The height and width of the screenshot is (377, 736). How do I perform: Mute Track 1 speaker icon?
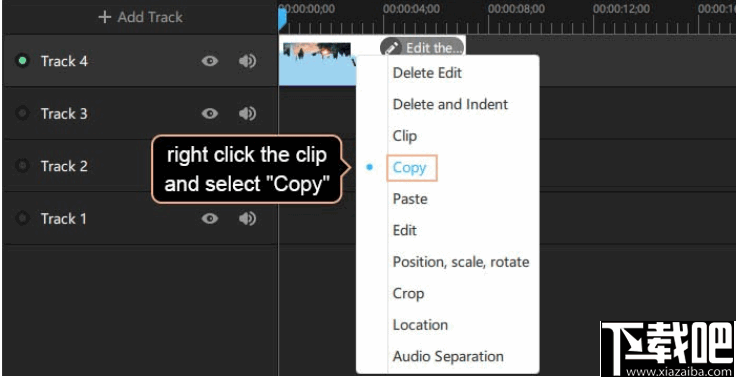click(x=247, y=219)
